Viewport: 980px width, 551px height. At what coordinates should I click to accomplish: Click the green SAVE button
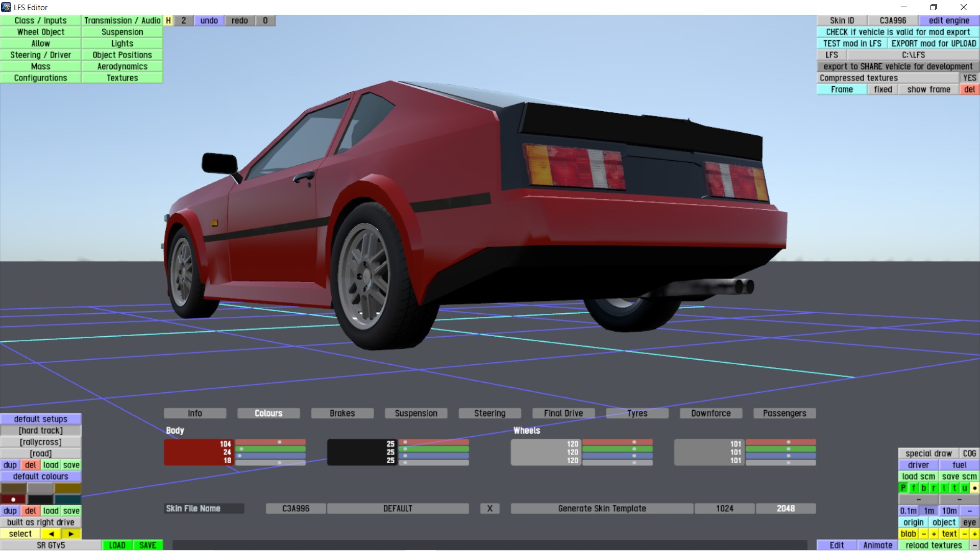[148, 545]
